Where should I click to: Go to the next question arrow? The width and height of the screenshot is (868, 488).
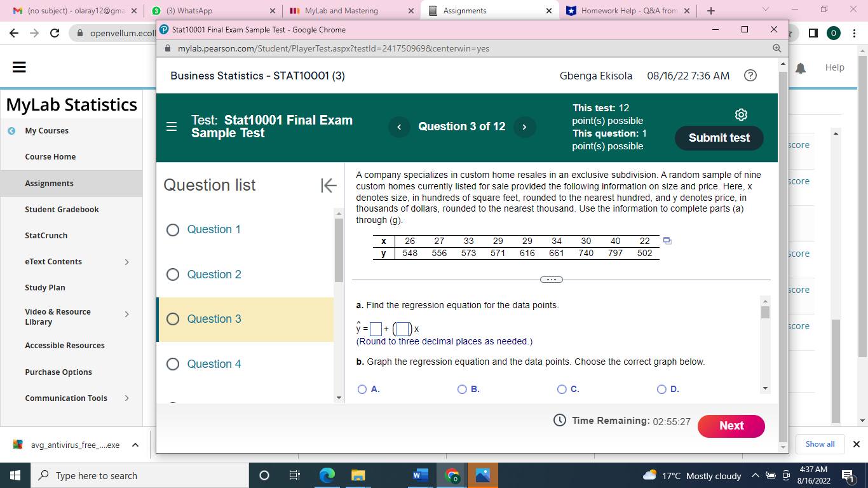(x=524, y=127)
